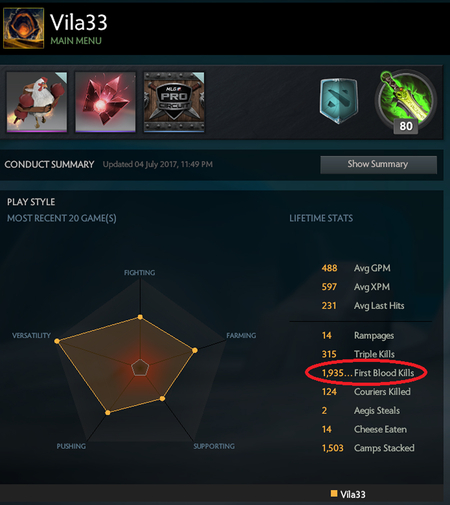This screenshot has height=505, width=450.
Task: Click the Supporting data point on chart
Action: coord(162,399)
